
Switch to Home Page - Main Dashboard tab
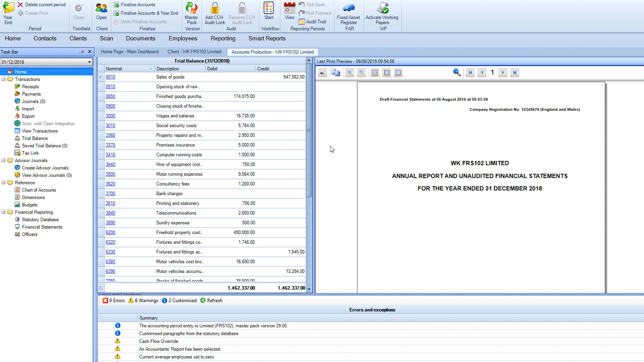(x=130, y=52)
